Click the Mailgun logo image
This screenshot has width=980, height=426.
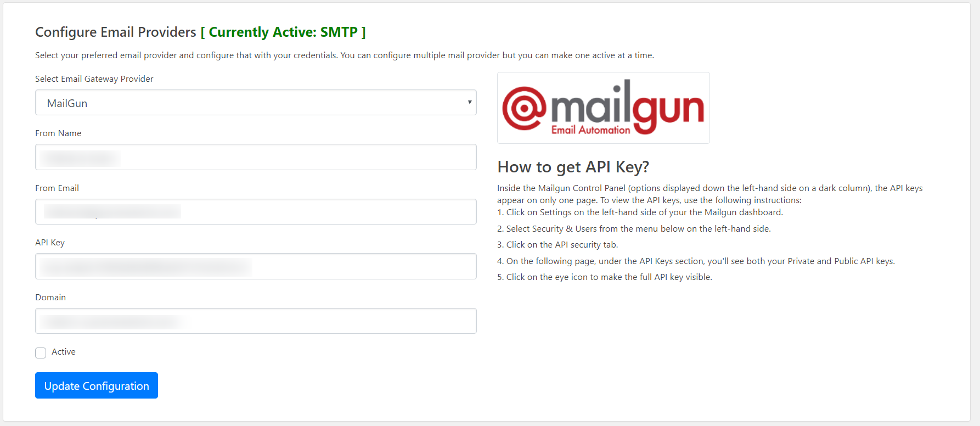(604, 108)
